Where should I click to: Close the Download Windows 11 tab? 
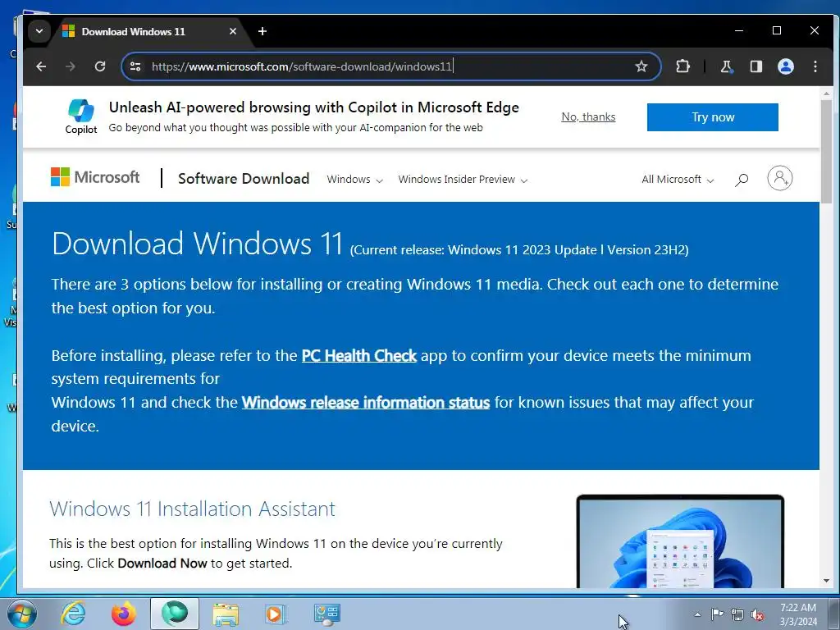[x=232, y=31]
